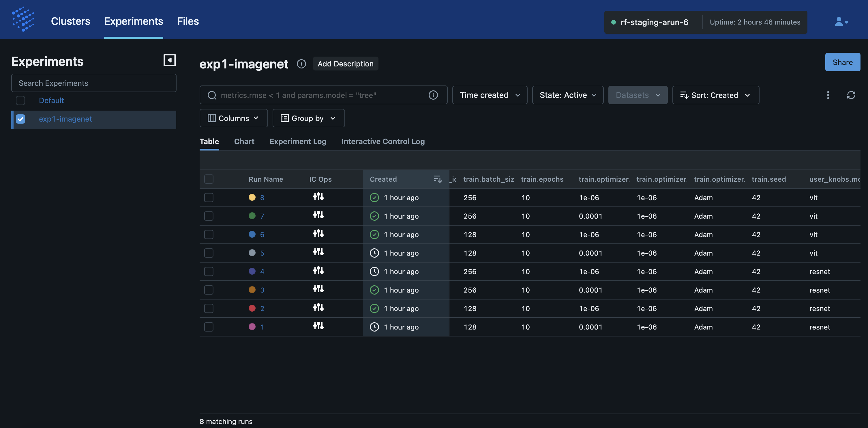Click the pink color dot of run 1
Screen dimensions: 868x428
pyautogui.click(x=252, y=327)
